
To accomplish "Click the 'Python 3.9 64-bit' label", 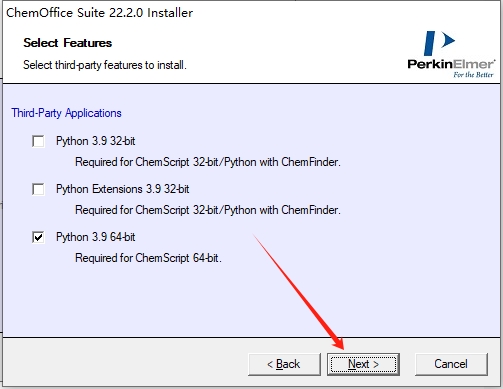I will click(x=96, y=237).
